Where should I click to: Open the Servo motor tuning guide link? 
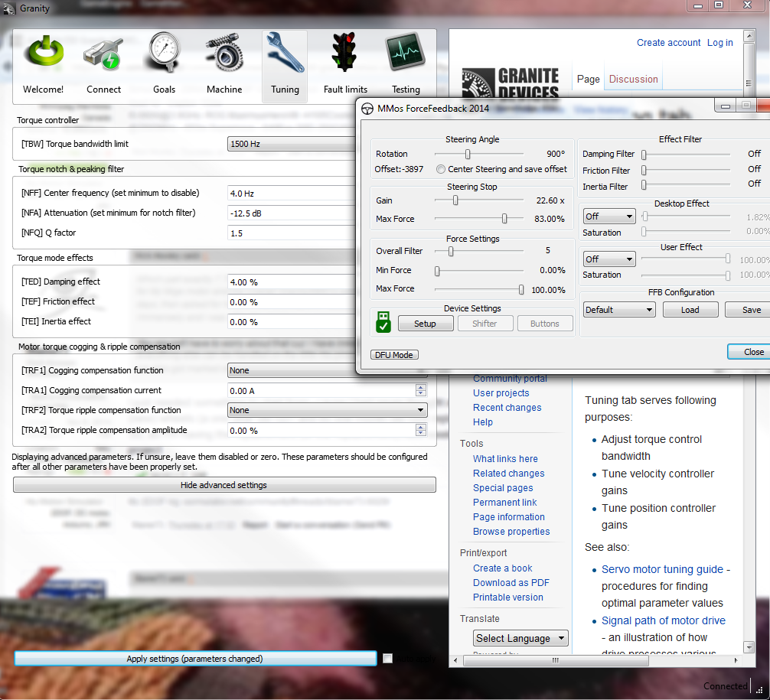pyautogui.click(x=662, y=569)
